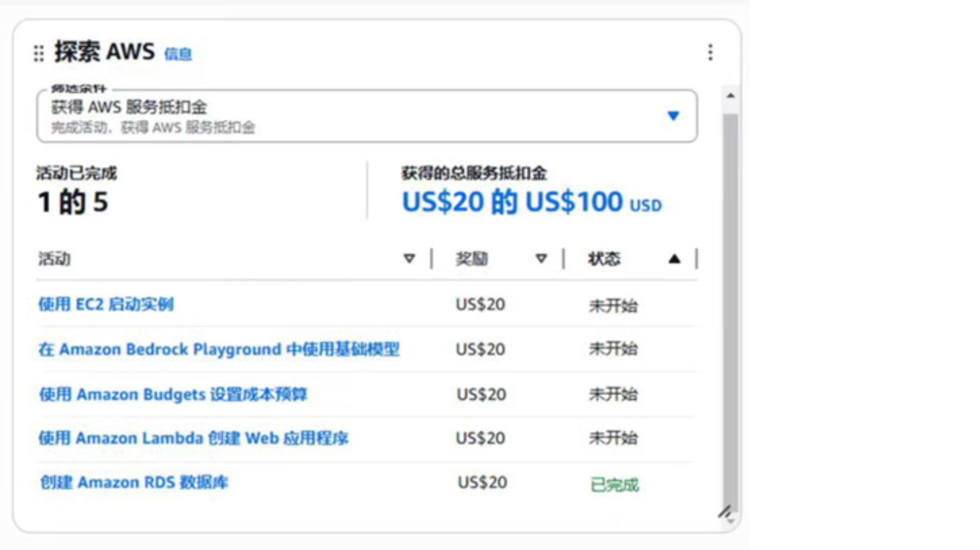Open the 使用 EC2 启动实例 activity
The image size is (980, 550).
106,304
